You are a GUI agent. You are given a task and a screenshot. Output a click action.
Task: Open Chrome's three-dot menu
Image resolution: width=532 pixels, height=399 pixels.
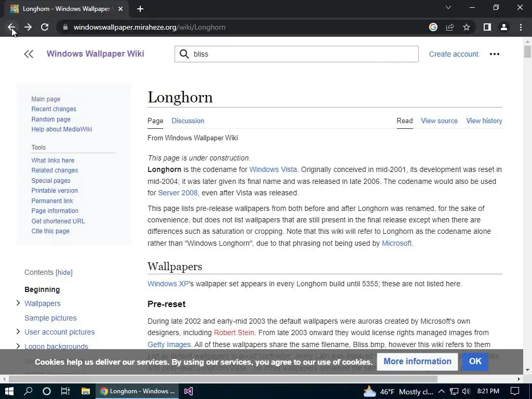521,27
